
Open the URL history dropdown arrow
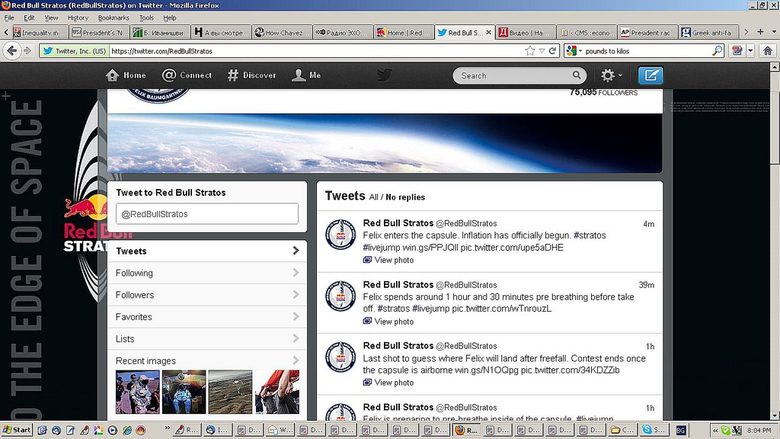[542, 51]
